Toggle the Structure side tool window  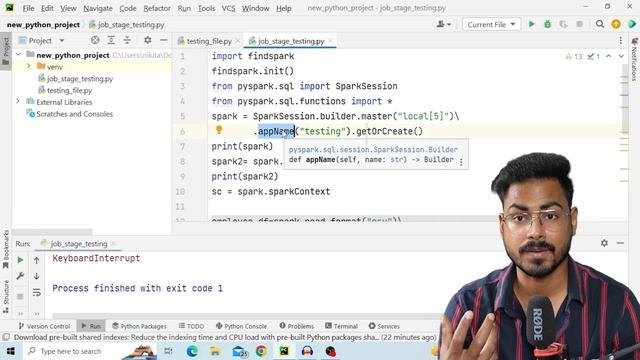coord(6,297)
